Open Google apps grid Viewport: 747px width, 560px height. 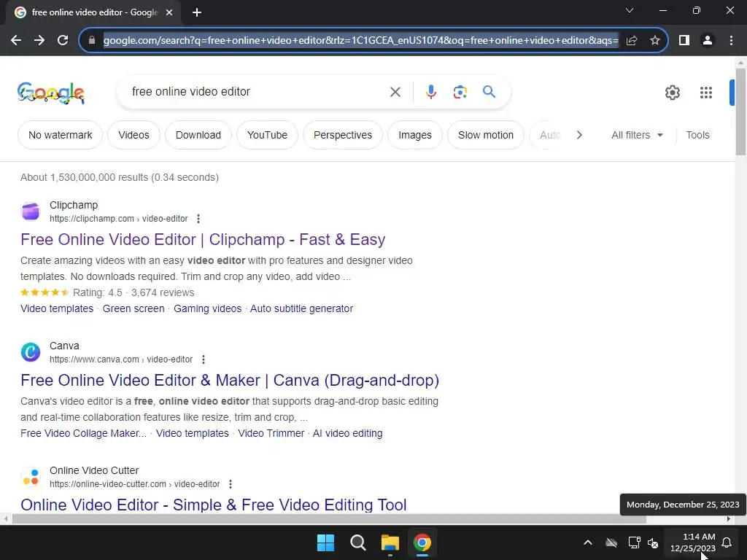pyautogui.click(x=706, y=93)
